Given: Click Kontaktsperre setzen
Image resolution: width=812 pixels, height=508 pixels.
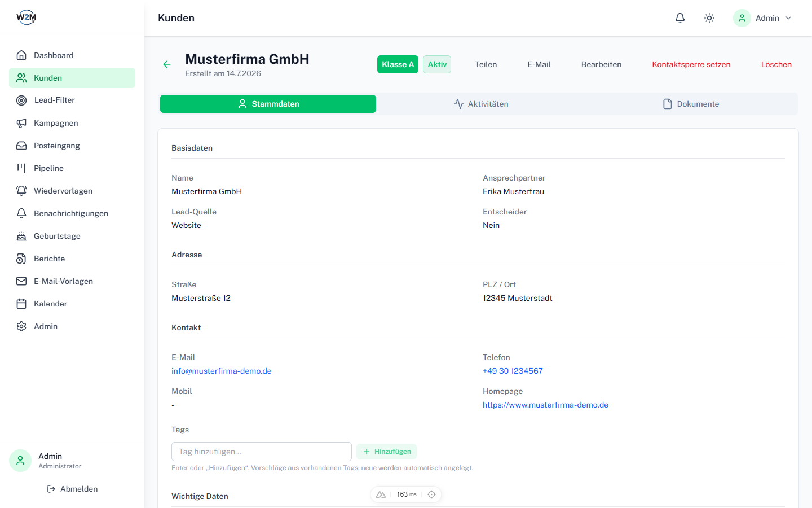Looking at the screenshot, I should 691,64.
